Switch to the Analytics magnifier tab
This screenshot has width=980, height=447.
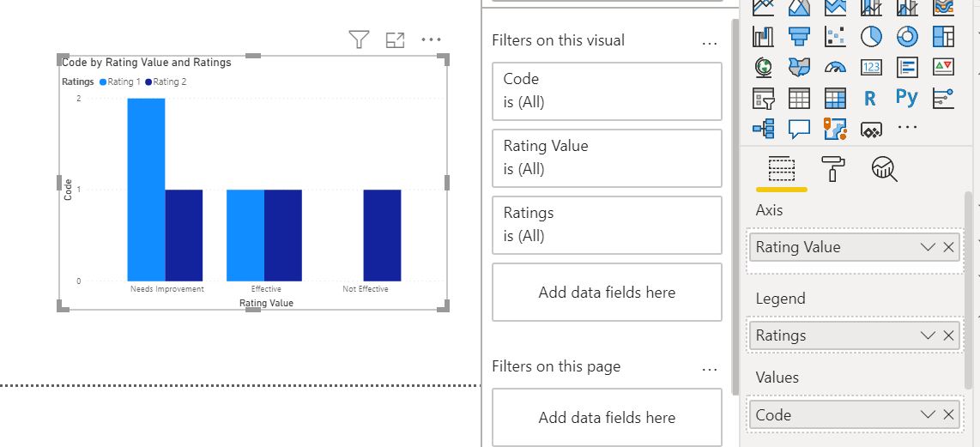pyautogui.click(x=885, y=169)
